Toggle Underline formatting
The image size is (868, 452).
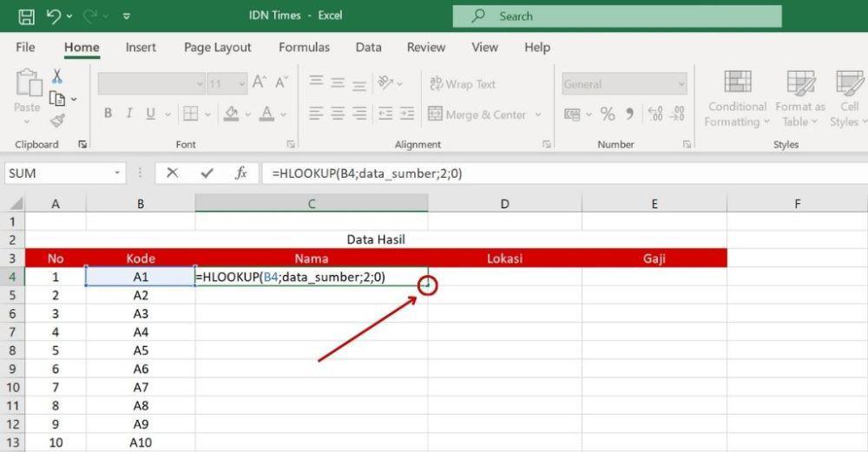click(150, 114)
